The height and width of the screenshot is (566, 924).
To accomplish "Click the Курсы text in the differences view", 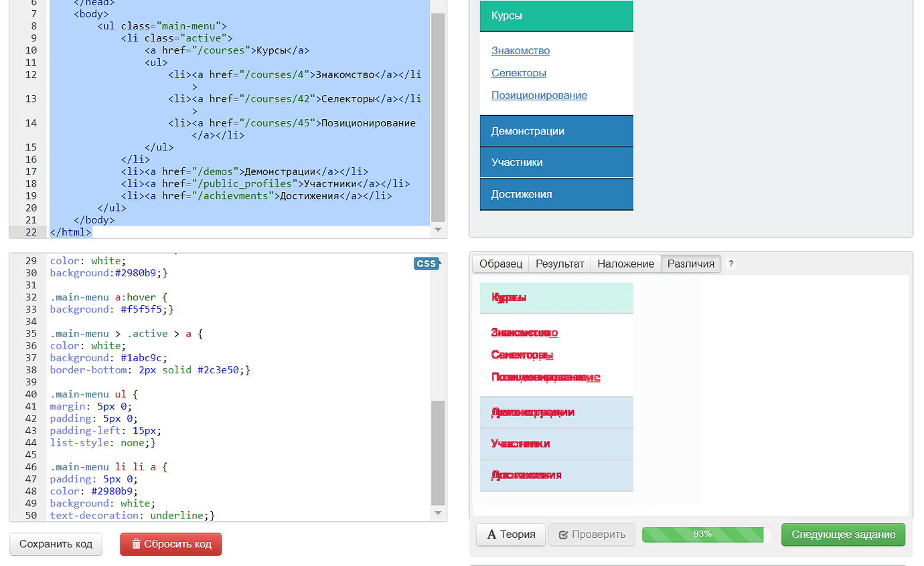I will [x=509, y=297].
